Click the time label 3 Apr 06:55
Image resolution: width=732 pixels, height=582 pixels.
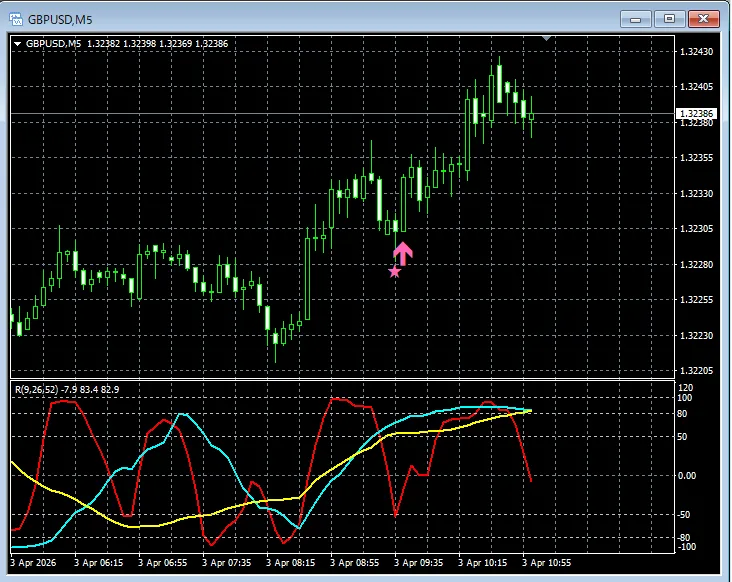pos(162,563)
